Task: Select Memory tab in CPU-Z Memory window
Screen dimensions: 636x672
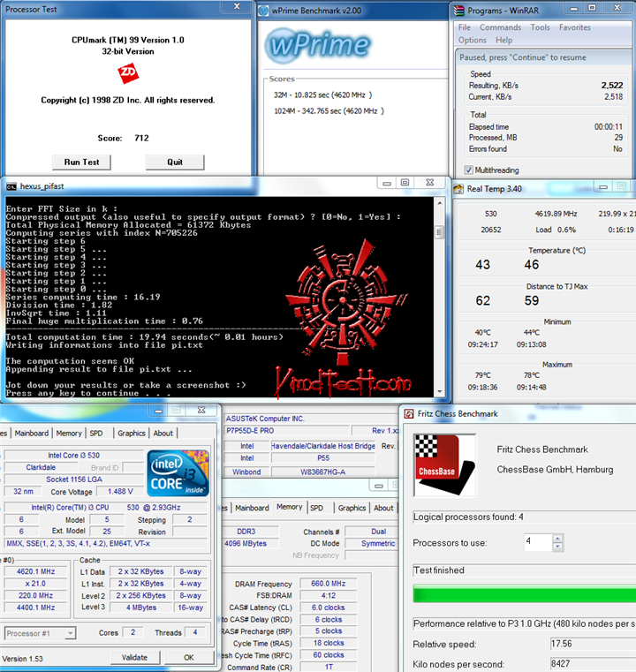Action: pyautogui.click(x=289, y=507)
